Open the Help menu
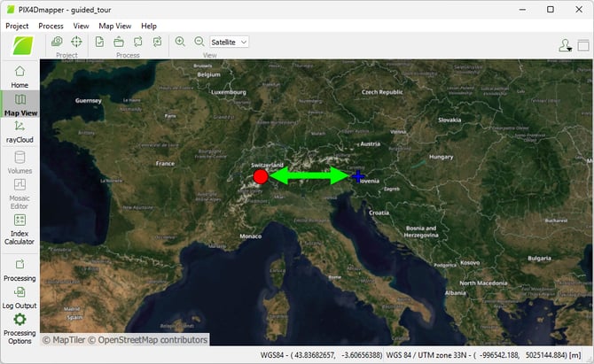Screen dimensions: 594x364 click(x=149, y=26)
